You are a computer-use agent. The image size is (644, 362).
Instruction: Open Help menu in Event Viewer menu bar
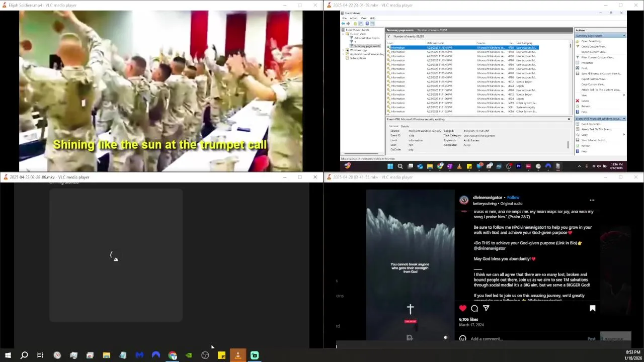[373, 18]
